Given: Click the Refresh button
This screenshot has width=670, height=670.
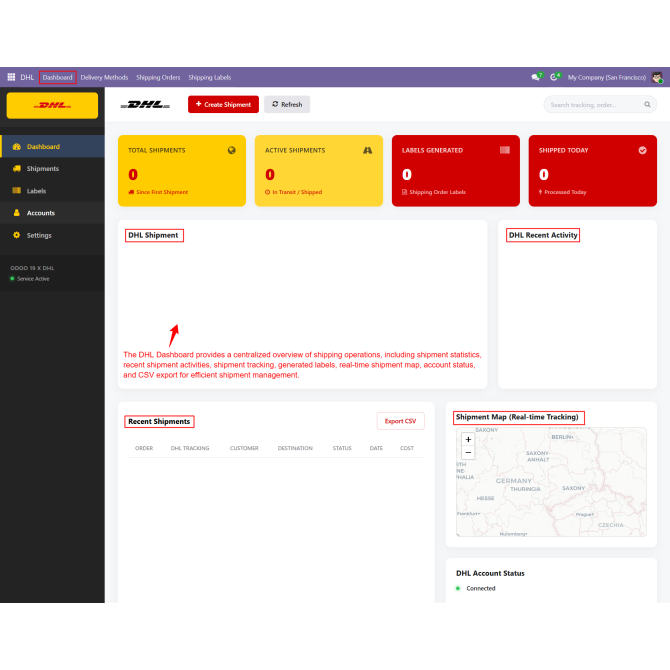Looking at the screenshot, I should point(287,104).
